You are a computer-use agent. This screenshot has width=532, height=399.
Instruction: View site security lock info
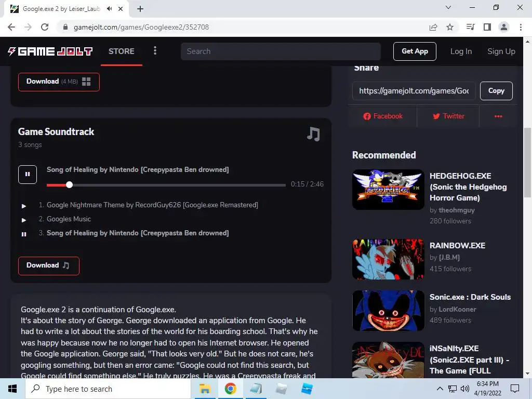65,27
